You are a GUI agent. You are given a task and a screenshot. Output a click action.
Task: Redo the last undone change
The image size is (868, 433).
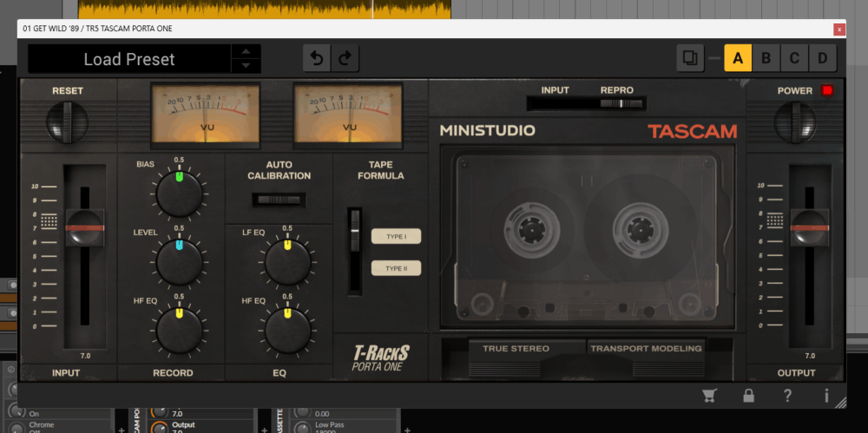[345, 58]
